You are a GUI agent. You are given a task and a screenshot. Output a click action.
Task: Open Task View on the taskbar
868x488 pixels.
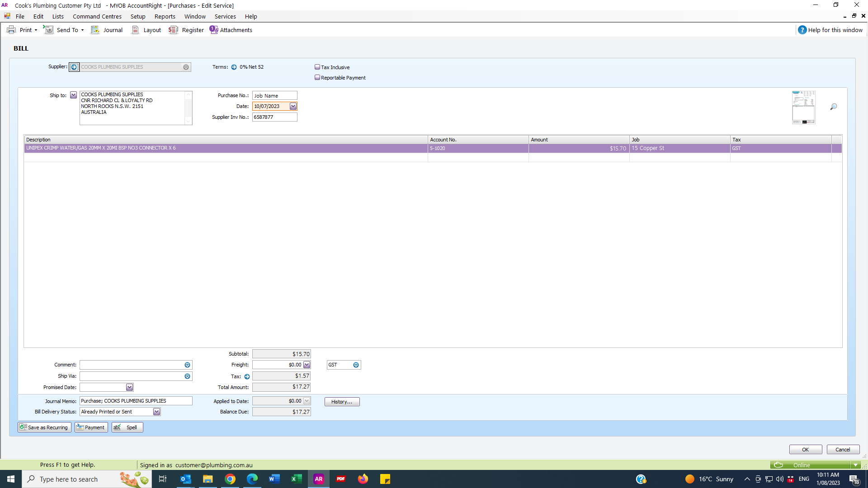[x=163, y=479]
